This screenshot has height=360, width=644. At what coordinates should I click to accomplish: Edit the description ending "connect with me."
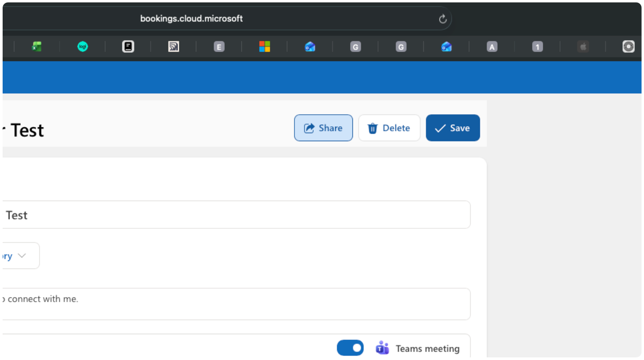click(x=236, y=304)
